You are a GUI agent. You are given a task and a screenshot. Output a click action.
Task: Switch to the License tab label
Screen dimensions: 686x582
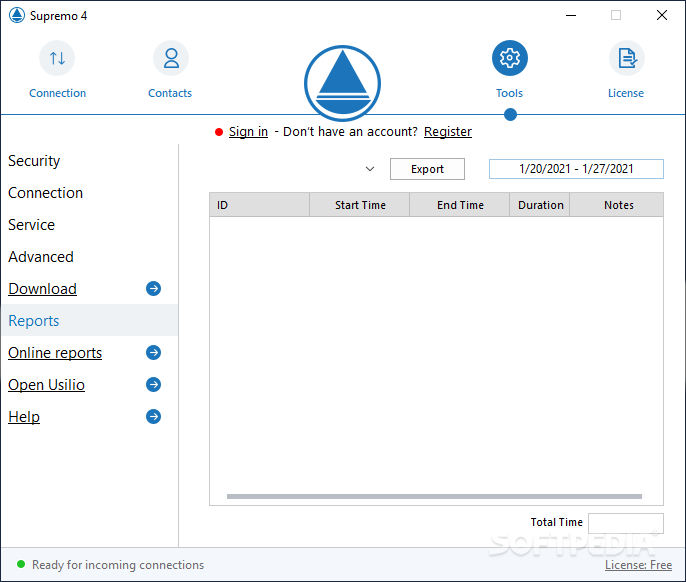point(626,93)
